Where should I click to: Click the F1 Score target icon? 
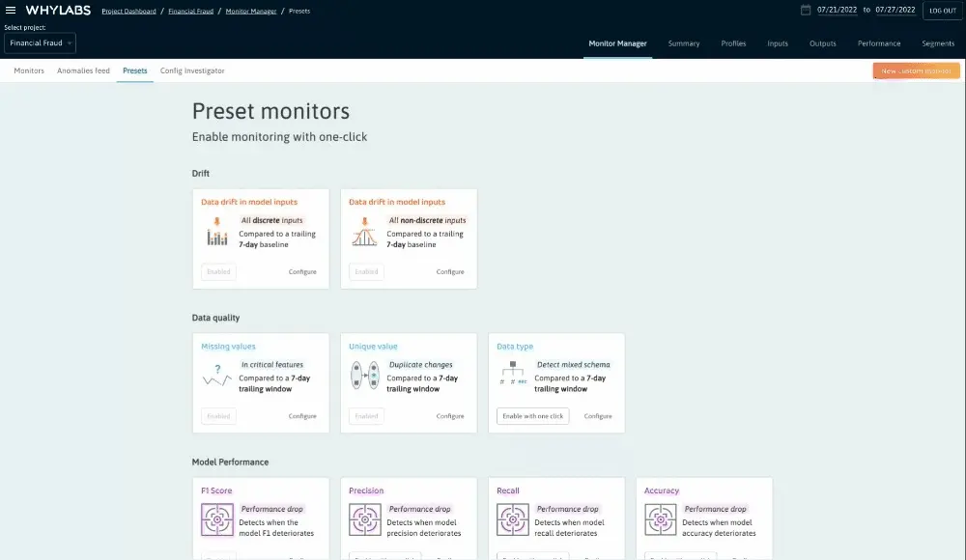(x=216, y=519)
